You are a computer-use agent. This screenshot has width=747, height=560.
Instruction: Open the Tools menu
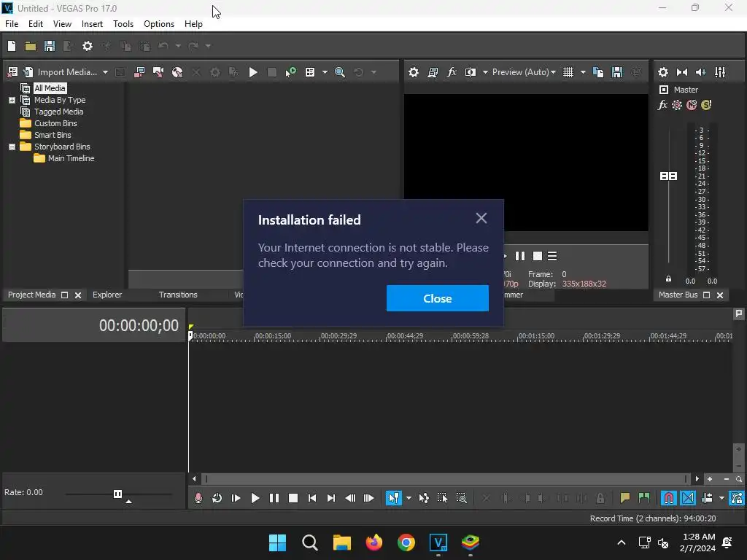point(123,24)
